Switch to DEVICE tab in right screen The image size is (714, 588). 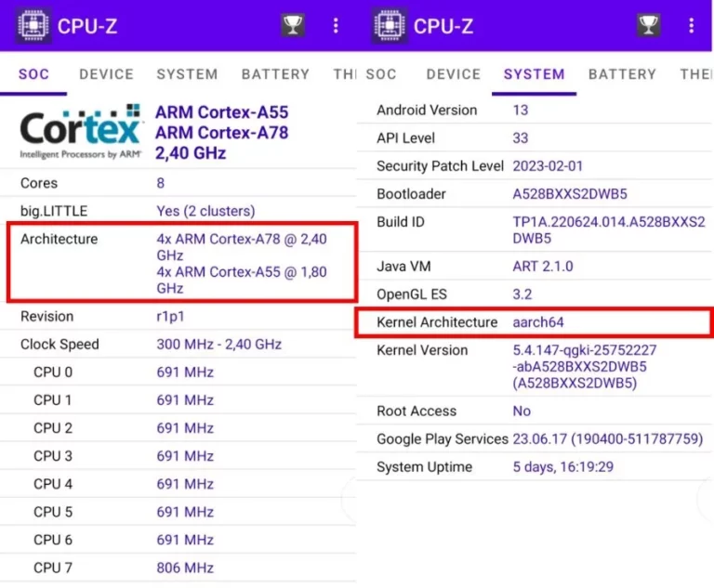[x=454, y=74]
